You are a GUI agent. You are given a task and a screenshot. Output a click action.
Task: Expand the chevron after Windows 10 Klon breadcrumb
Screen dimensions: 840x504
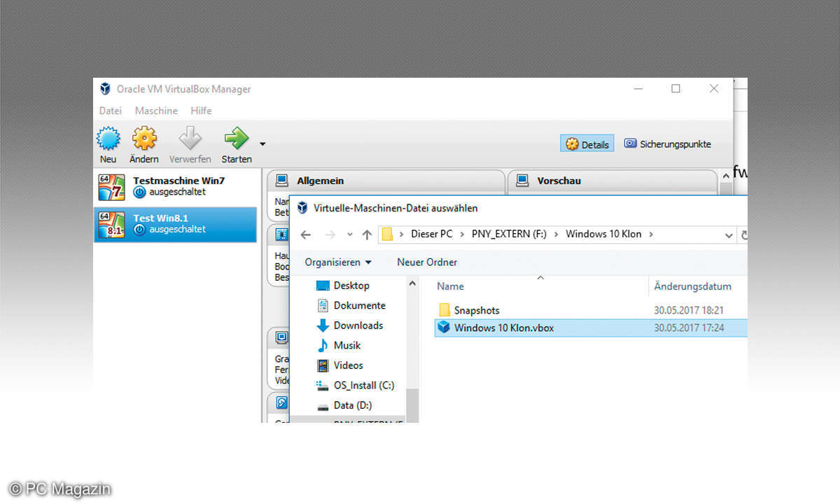651,234
